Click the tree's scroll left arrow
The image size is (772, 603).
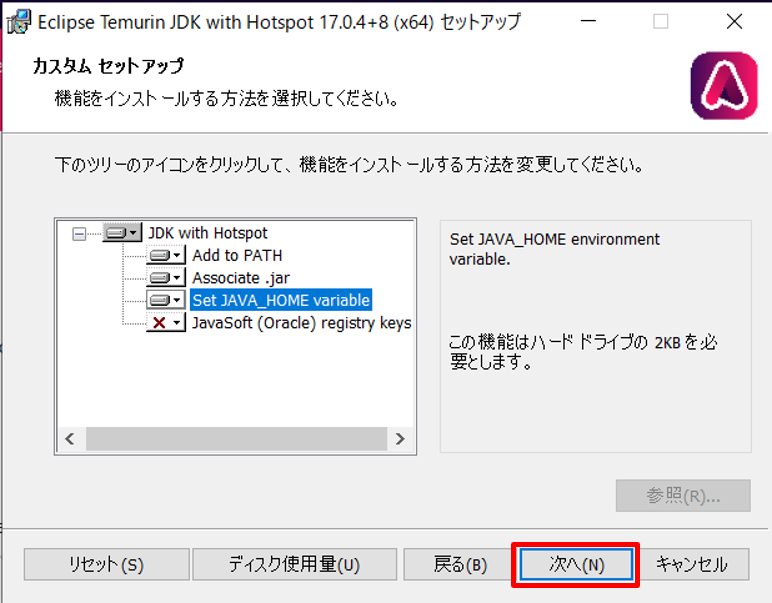click(70, 439)
